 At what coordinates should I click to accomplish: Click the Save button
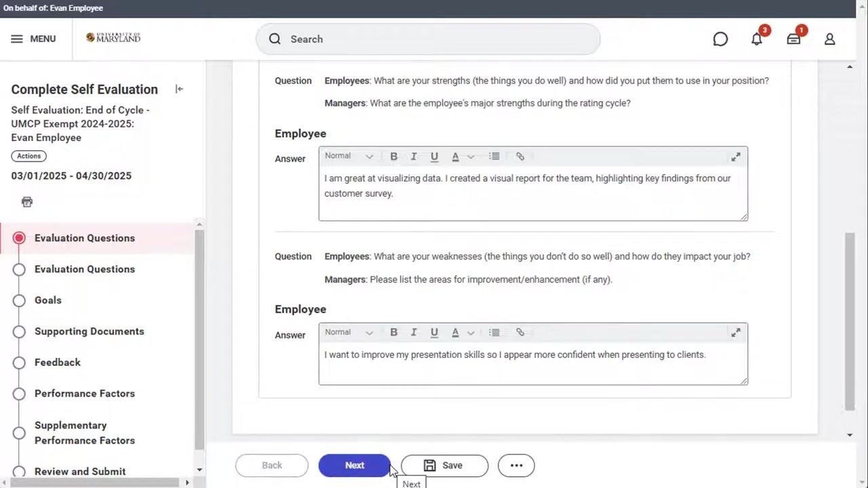(444, 466)
